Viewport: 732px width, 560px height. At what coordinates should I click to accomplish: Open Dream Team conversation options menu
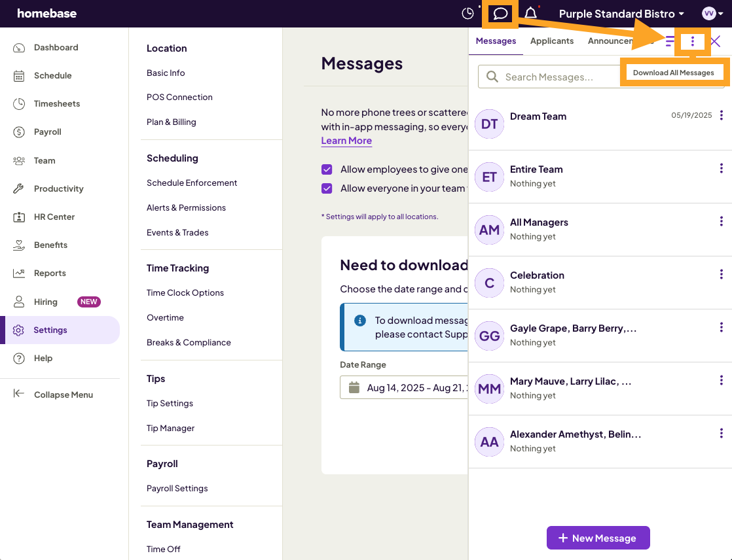click(722, 115)
